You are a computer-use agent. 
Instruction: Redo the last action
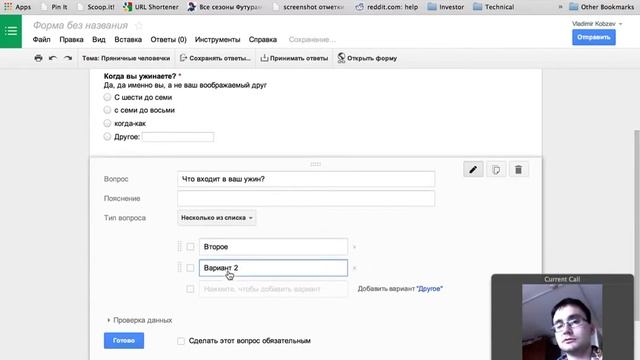pyautogui.click(x=68, y=58)
